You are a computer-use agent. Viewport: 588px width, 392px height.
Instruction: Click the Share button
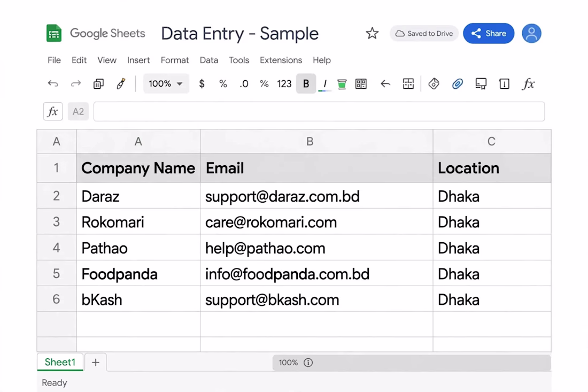tap(489, 33)
